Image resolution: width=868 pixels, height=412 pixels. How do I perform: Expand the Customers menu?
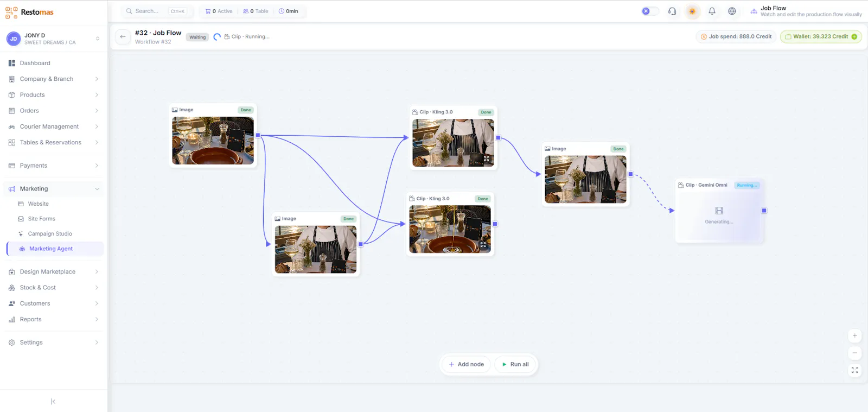(53, 303)
